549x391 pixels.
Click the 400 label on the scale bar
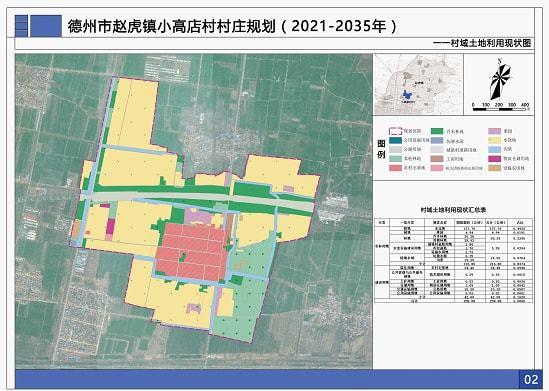point(524,105)
